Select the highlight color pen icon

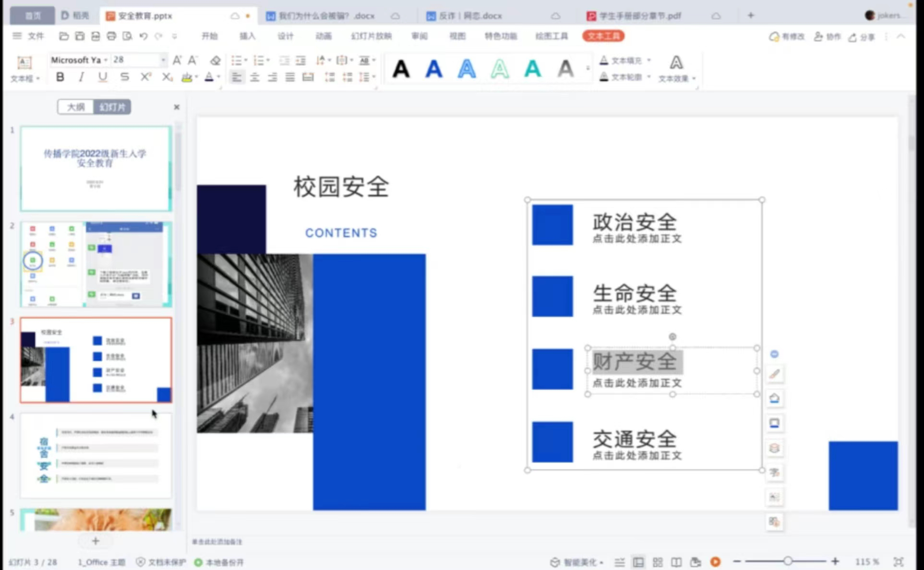click(186, 77)
